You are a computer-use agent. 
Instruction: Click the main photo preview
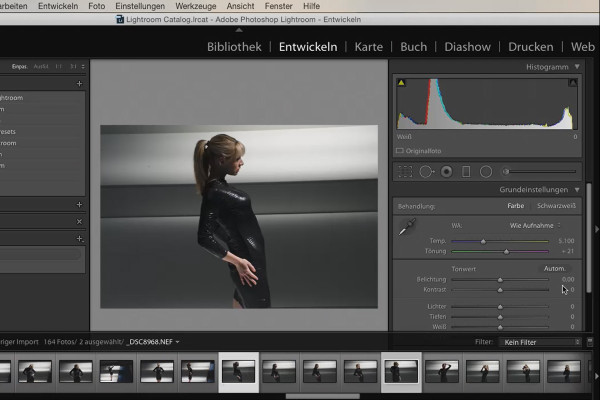239,217
